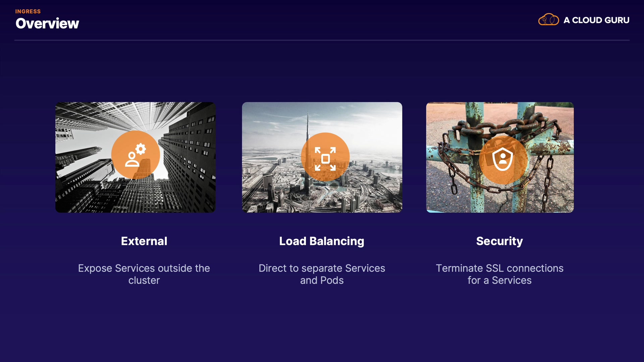
Task: Click the Load Balancing heading
Action: click(322, 241)
